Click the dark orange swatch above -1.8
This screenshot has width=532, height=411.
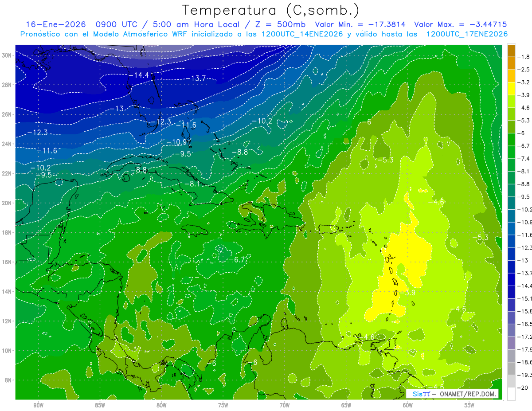[511, 51]
